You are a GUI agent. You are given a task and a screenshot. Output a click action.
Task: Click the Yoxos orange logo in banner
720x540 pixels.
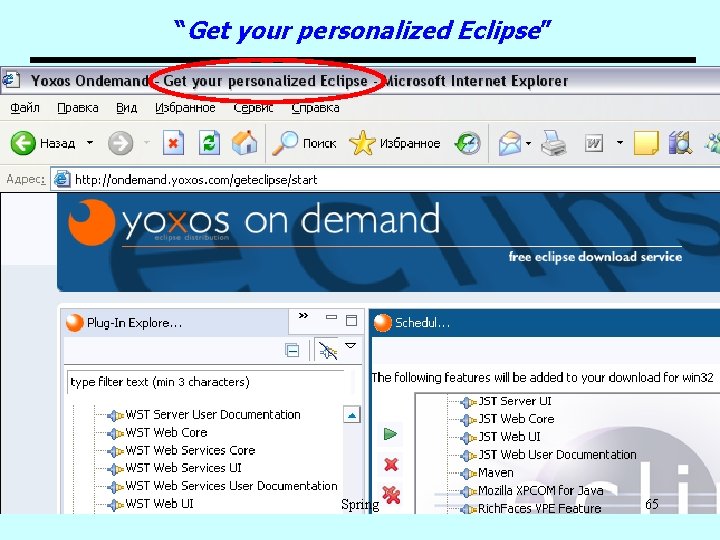[x=91, y=222]
